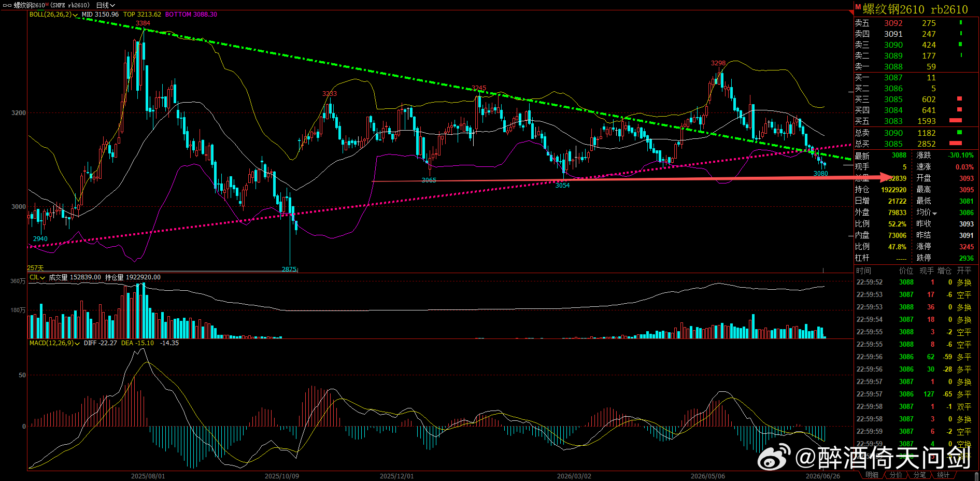
Task: Click the 总卖 volume 1182
Action: [x=927, y=133]
